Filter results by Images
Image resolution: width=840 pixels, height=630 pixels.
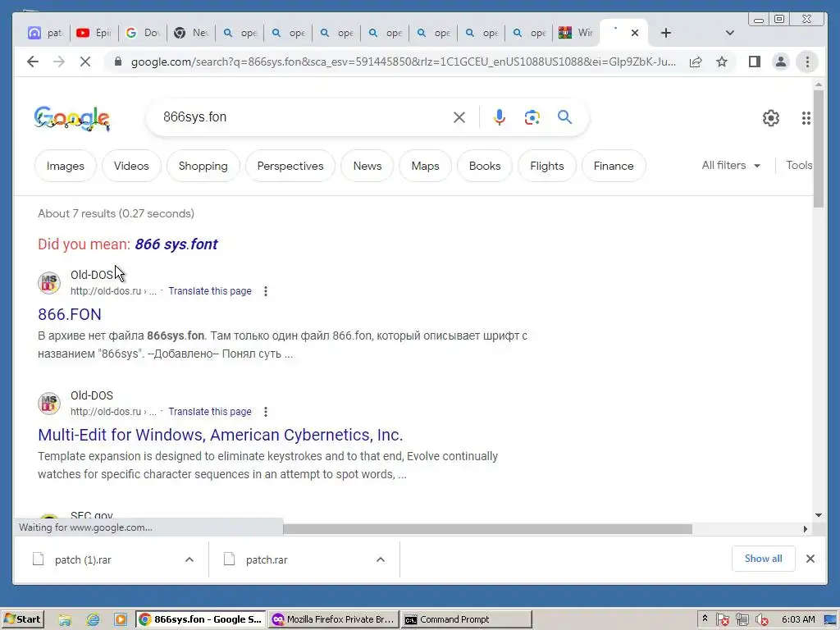(x=66, y=166)
